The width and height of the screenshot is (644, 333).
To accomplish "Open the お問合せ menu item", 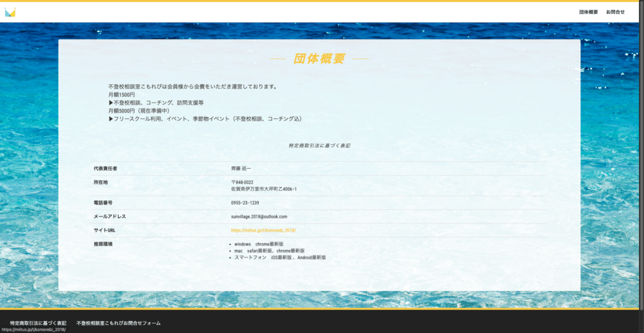I will 615,12.
